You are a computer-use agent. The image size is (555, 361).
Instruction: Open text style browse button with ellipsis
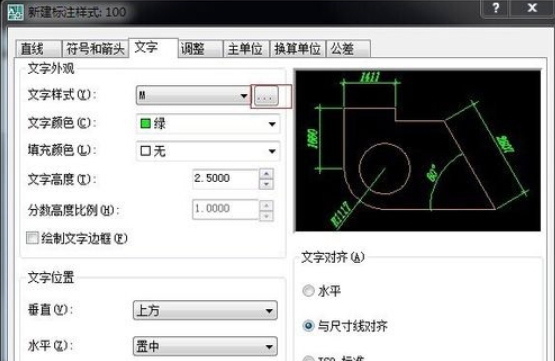click(x=267, y=96)
